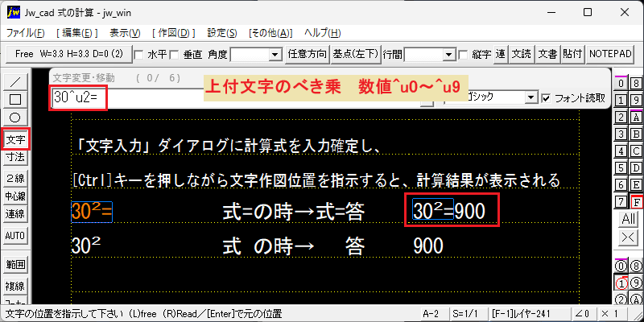Click square layer button 5
Viewport: 644px width, 322px height.
[621, 168]
